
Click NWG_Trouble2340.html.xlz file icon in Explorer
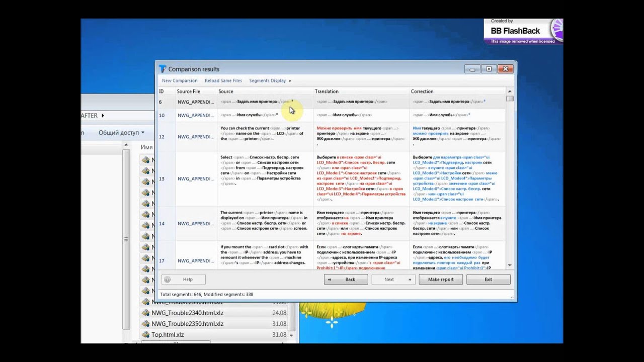tap(146, 313)
